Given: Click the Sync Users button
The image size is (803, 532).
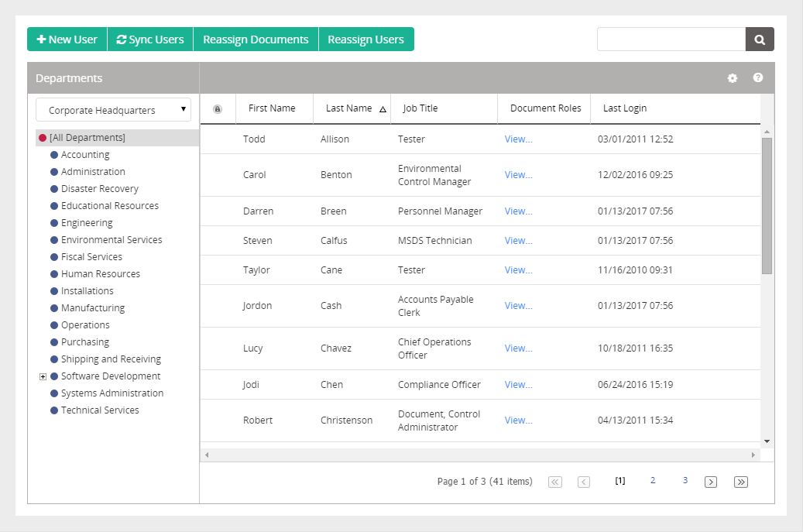Looking at the screenshot, I should pyautogui.click(x=150, y=39).
